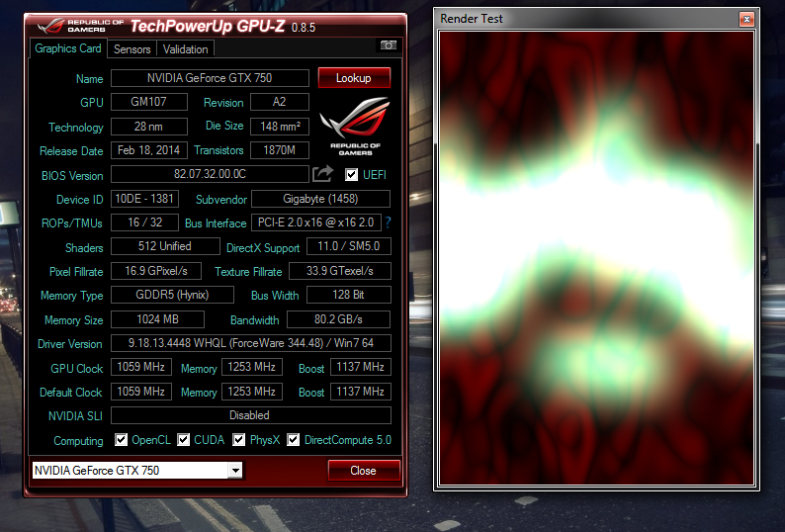Open Bus Interface help question mark

click(388, 222)
